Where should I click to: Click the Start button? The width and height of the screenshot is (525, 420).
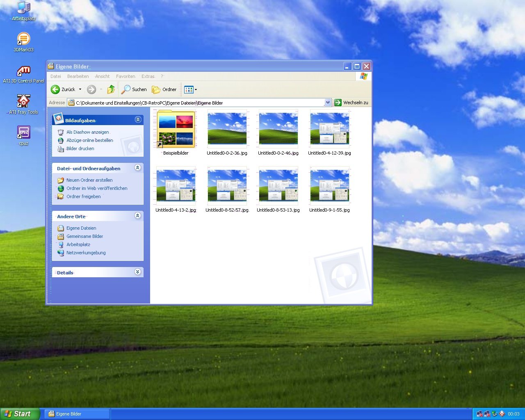[20, 414]
